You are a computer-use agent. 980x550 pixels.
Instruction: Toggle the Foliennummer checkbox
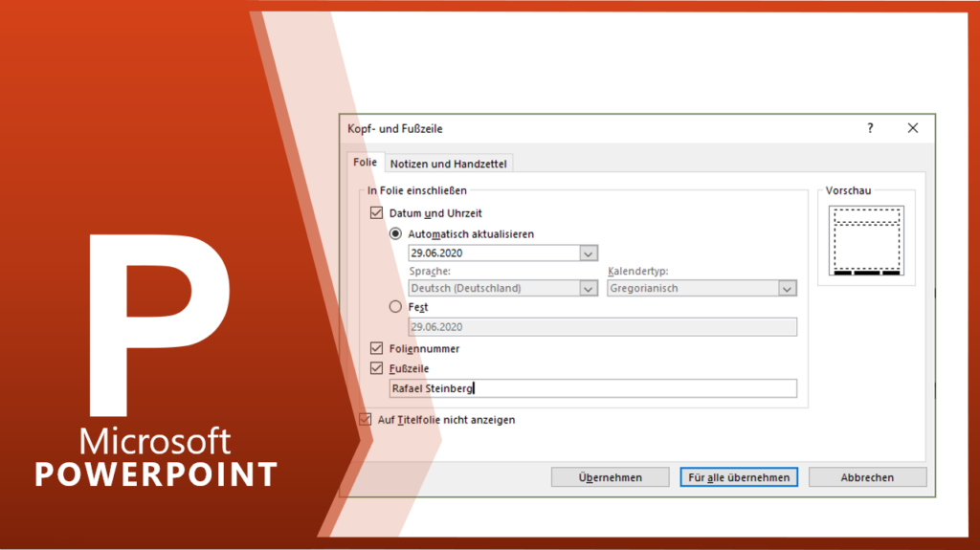(x=376, y=348)
